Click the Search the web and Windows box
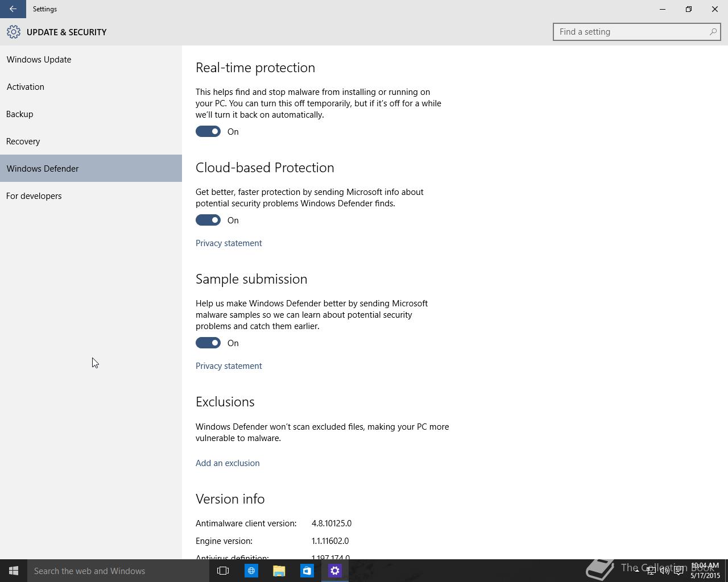The width and height of the screenshot is (728, 582). pyautogui.click(x=118, y=571)
